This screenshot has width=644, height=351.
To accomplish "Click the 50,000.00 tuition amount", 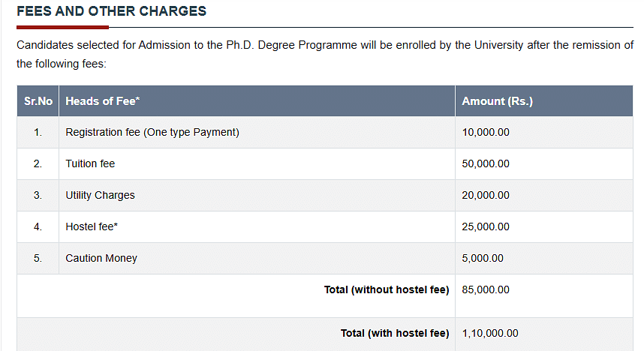I will (x=486, y=163).
